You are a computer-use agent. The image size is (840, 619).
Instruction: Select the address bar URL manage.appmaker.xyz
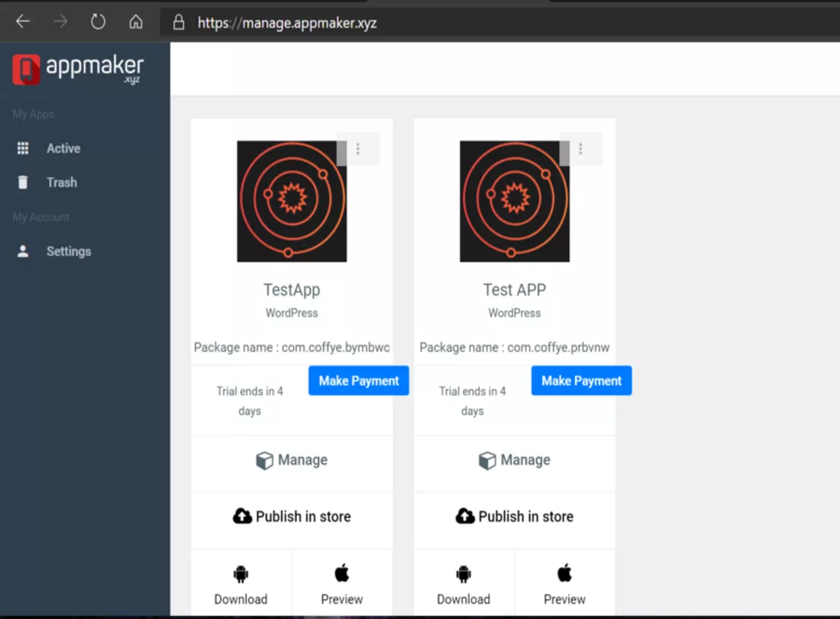click(287, 23)
